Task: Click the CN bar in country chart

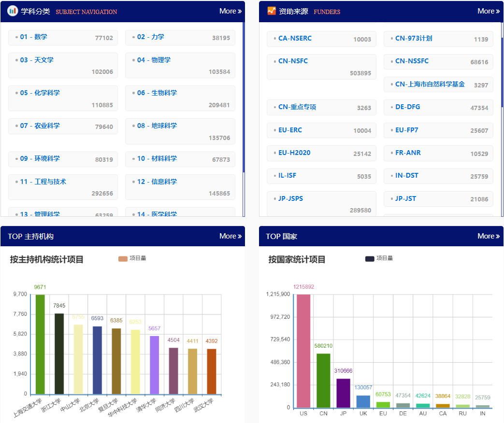Action: pyautogui.click(x=323, y=381)
